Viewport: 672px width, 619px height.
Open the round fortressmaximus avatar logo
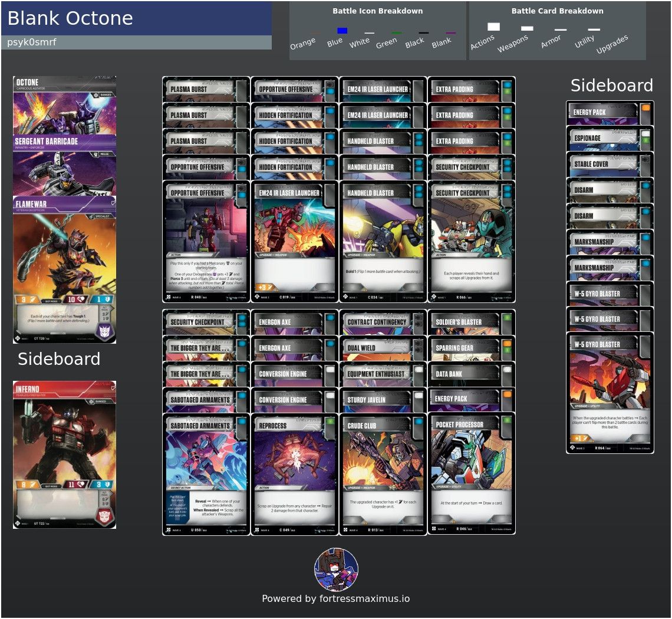336,569
